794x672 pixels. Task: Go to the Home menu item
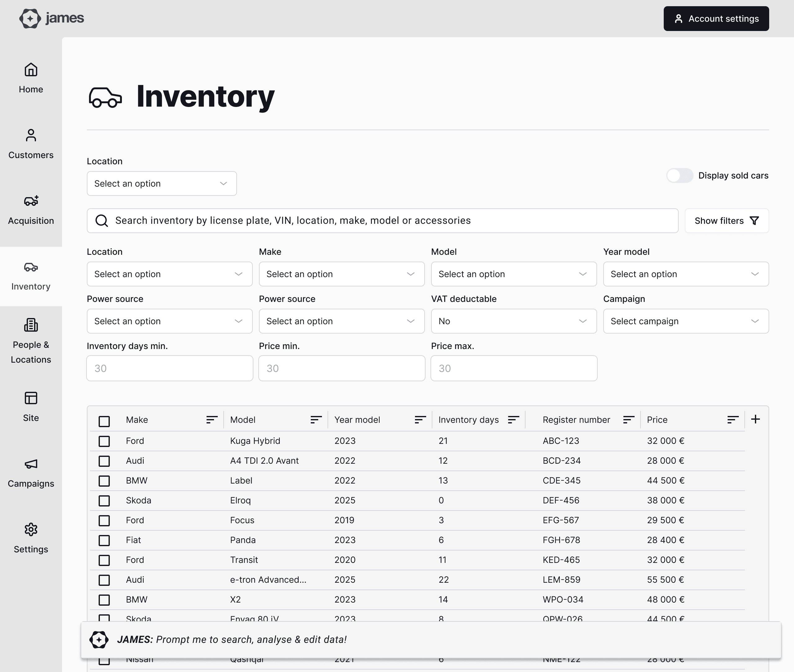coord(31,78)
